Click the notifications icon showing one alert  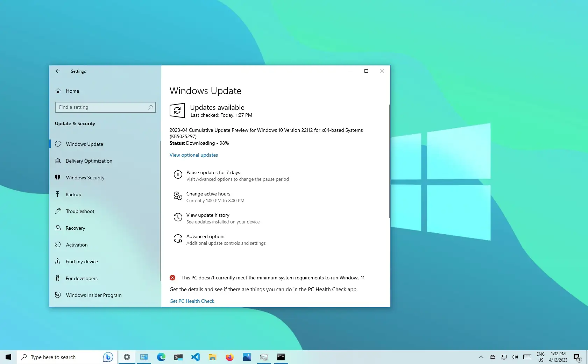click(x=577, y=357)
